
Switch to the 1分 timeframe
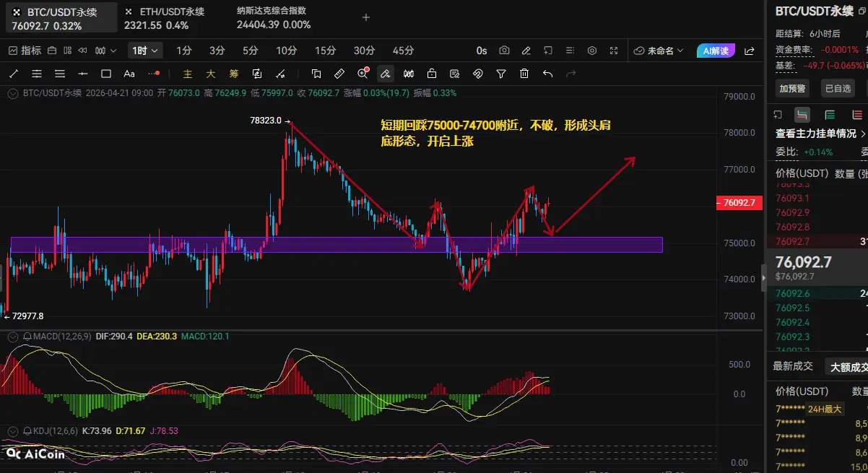click(184, 51)
